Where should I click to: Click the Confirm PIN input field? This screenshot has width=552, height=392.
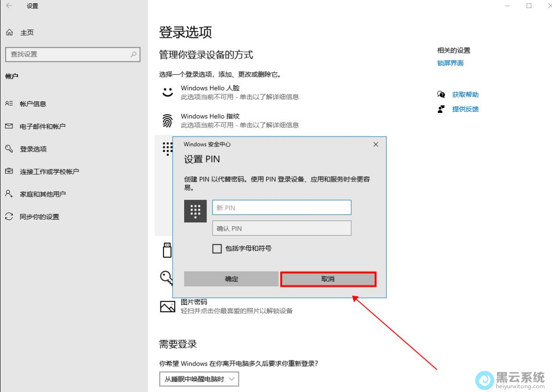[281, 229]
